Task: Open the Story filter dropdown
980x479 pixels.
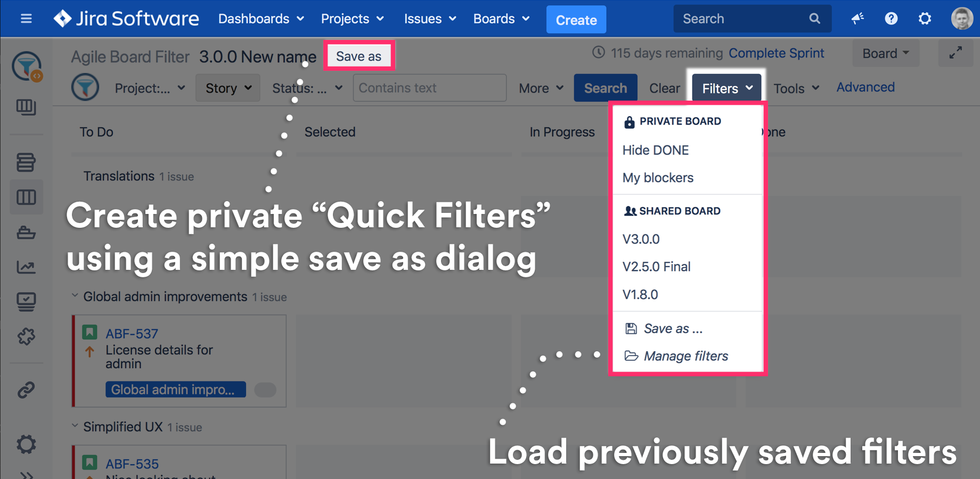Action: (227, 88)
